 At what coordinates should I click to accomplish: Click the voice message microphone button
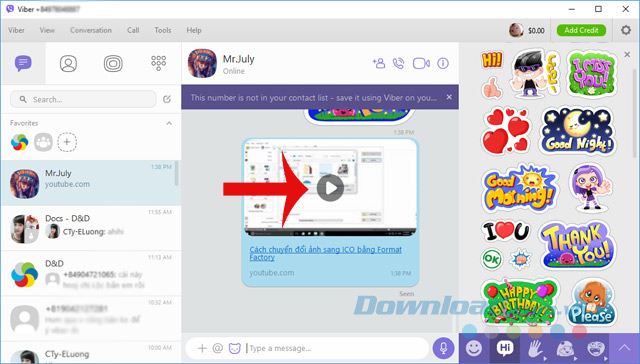(443, 348)
